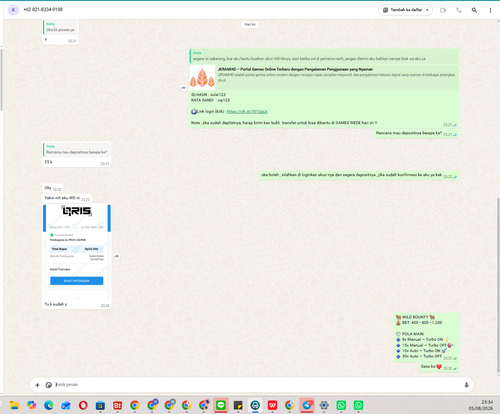Jump to quoted message atop green bubble
This screenshot has width=500, height=414.
click(324, 56)
